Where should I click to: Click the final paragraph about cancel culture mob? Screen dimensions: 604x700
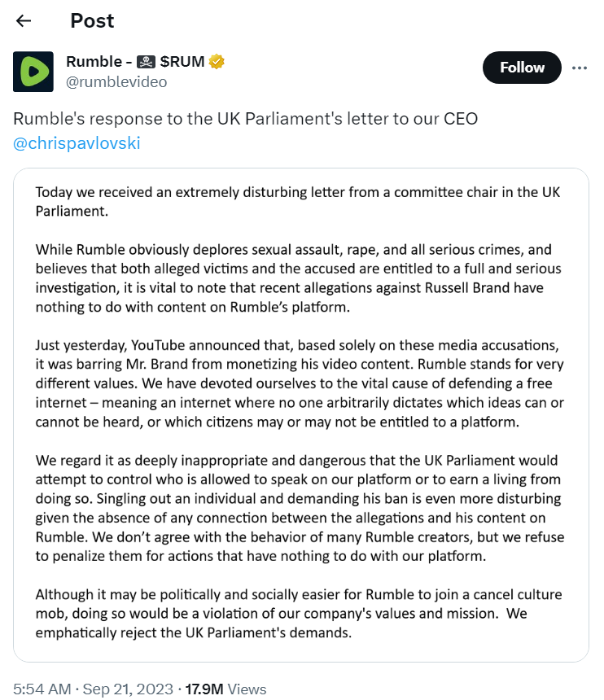299,614
